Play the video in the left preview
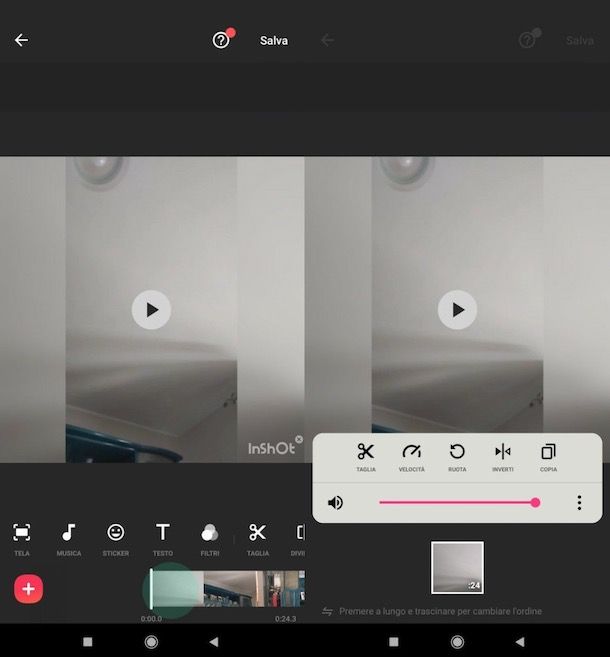This screenshot has width=610, height=657. [151, 310]
